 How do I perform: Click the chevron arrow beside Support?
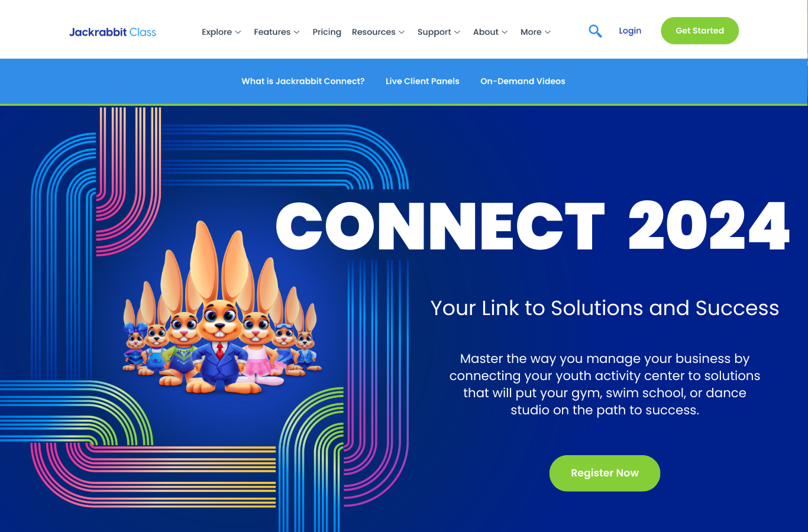pos(457,33)
